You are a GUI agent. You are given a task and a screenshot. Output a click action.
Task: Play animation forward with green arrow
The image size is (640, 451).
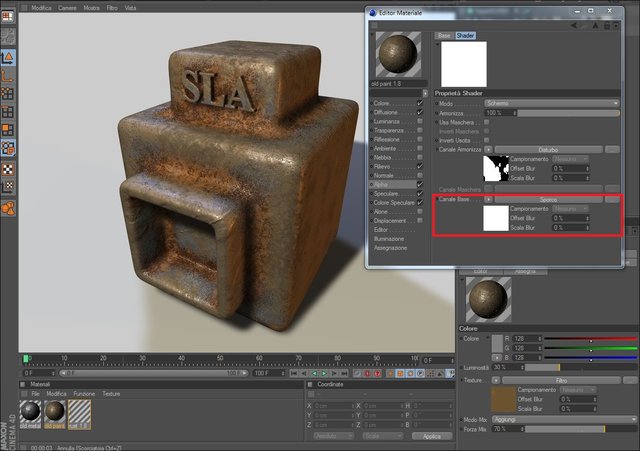point(324,373)
